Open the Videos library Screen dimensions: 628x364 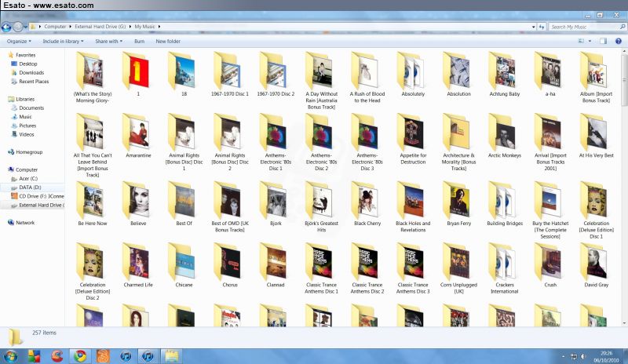coord(27,134)
